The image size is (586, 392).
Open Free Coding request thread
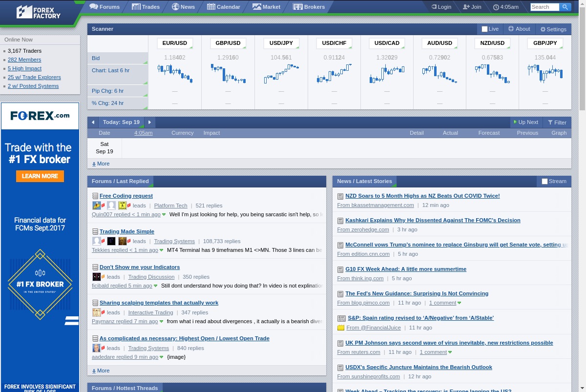[x=126, y=196]
